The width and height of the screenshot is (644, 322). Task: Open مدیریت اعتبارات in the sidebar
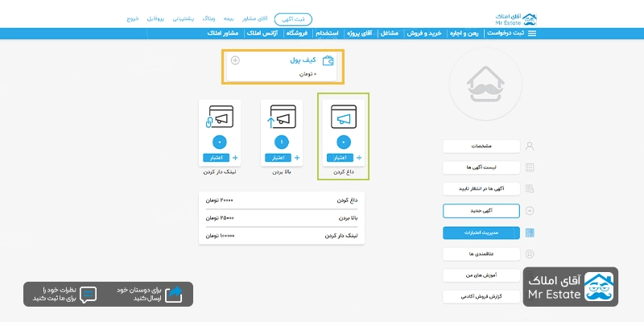click(481, 233)
